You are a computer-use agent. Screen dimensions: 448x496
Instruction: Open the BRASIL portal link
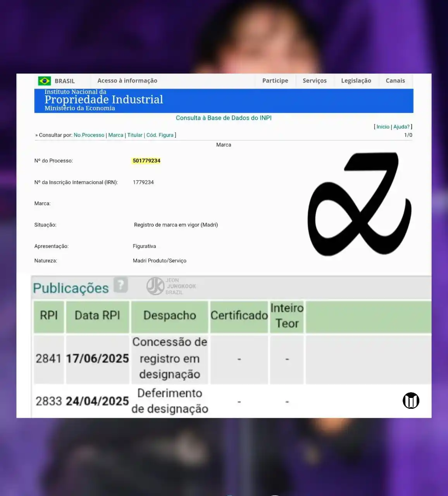pyautogui.click(x=65, y=81)
